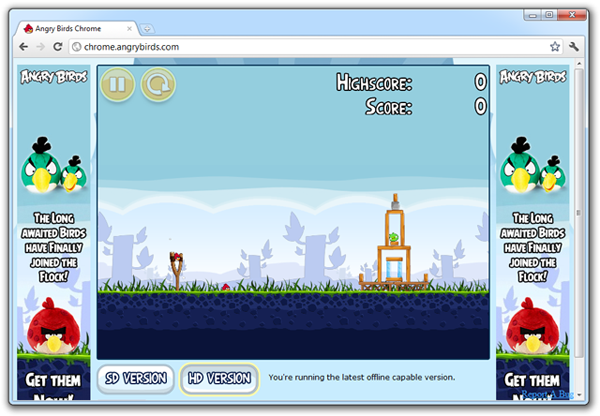600x416 pixels.
Task: Click the page scrollbar down arrow
Action: tap(579, 395)
